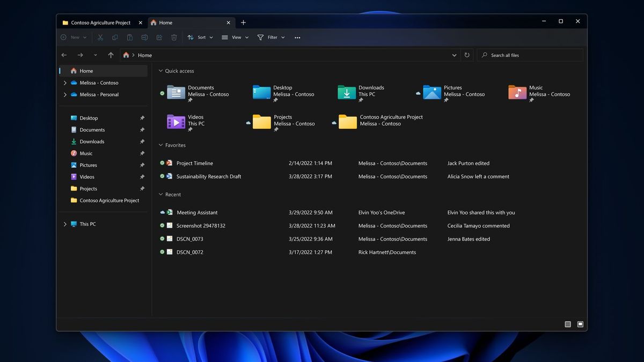
Task: Click the Rename icon in toolbar
Action: pyautogui.click(x=144, y=38)
